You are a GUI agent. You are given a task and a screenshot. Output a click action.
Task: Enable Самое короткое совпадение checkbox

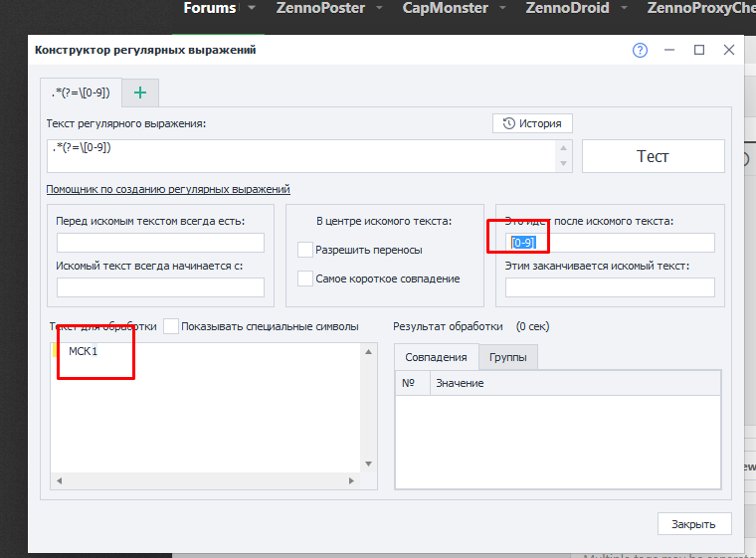click(x=305, y=279)
